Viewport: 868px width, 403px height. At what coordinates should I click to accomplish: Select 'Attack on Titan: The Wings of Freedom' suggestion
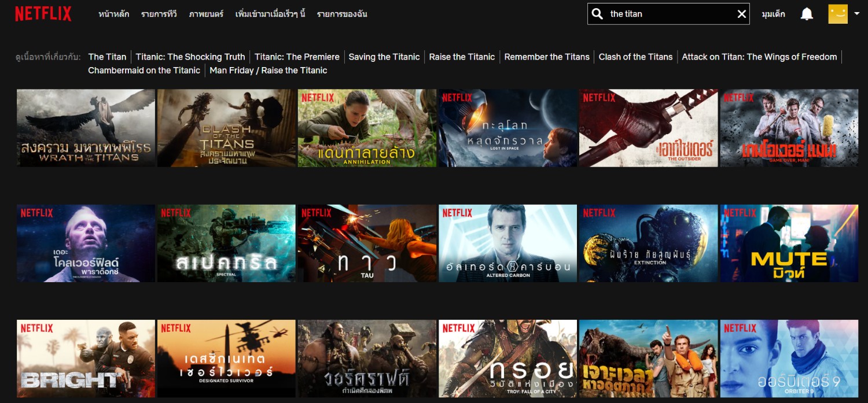pyautogui.click(x=759, y=57)
